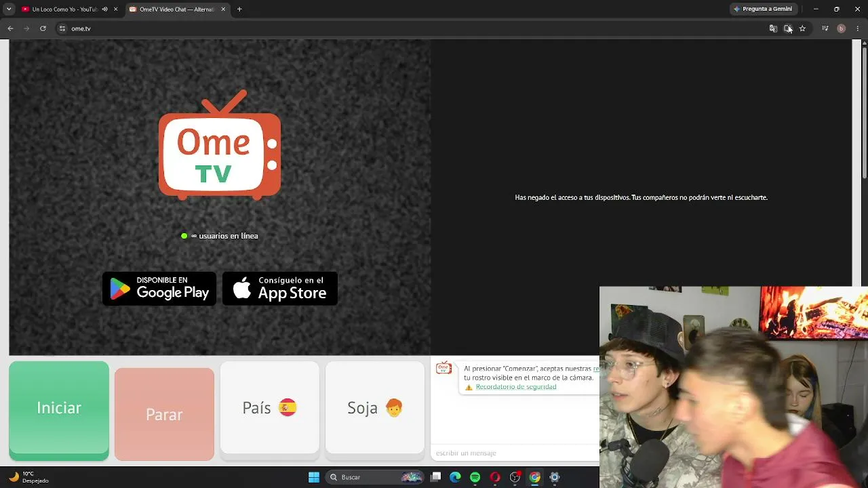Click the device access denied message
868x488 pixels.
pyautogui.click(x=641, y=197)
